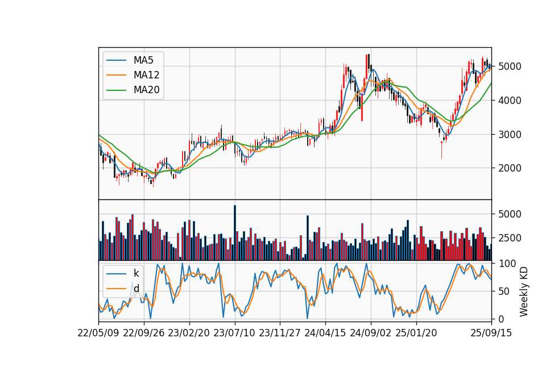Click the 2500 volume axis tick label
The height and width of the screenshot is (392, 546).
point(510,239)
